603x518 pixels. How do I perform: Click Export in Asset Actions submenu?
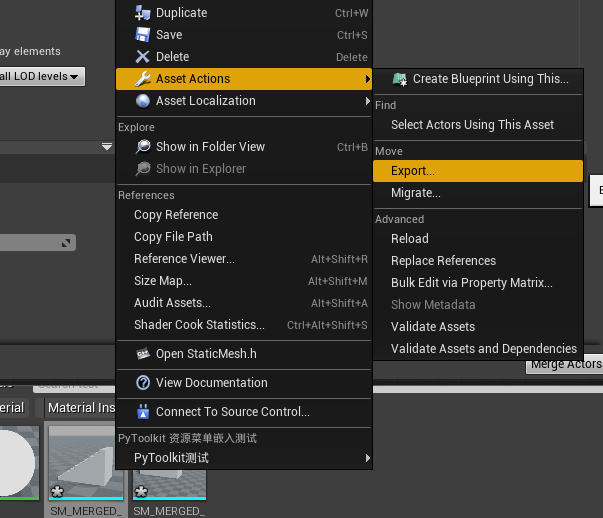(478, 171)
